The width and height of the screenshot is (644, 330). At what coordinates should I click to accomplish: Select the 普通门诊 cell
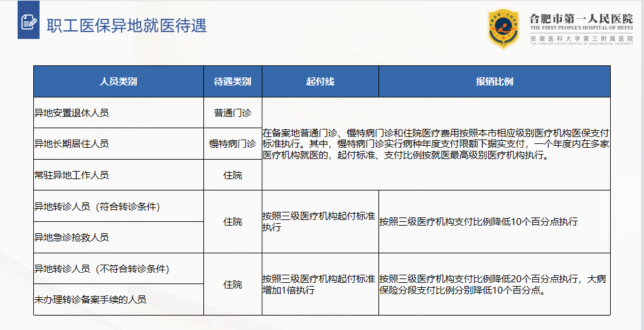pyautogui.click(x=232, y=113)
